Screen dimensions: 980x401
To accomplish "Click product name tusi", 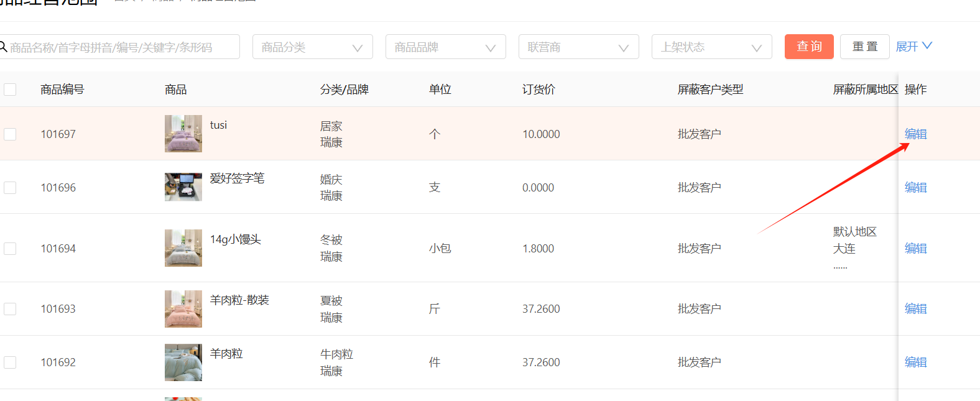I will pyautogui.click(x=218, y=125).
